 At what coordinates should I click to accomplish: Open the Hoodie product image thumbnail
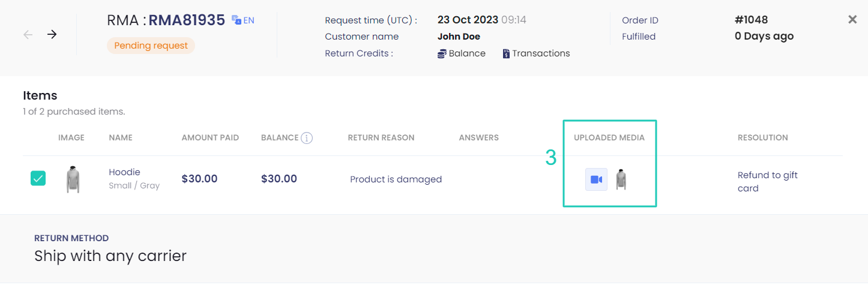(x=73, y=179)
